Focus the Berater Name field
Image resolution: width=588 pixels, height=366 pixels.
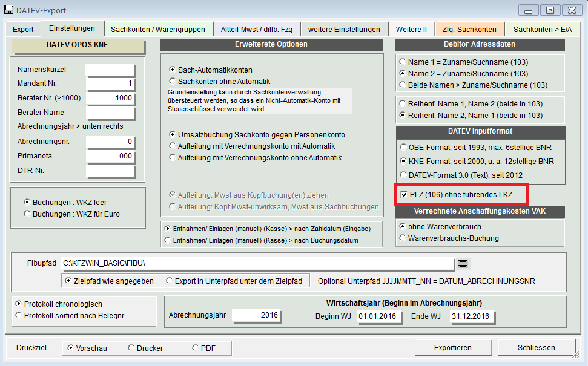tap(110, 113)
